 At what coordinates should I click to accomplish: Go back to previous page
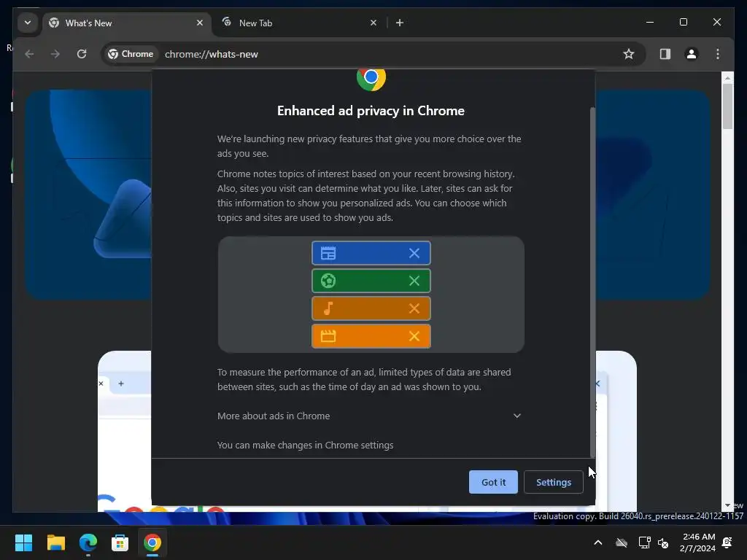29,54
